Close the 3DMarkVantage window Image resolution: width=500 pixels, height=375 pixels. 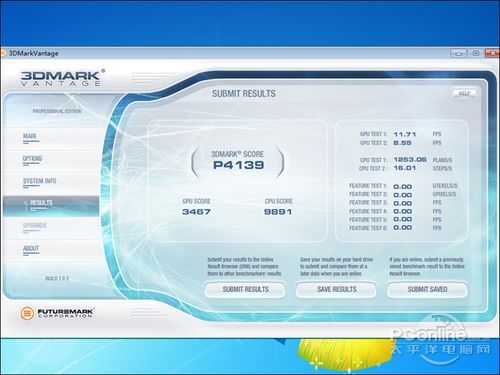click(x=492, y=53)
